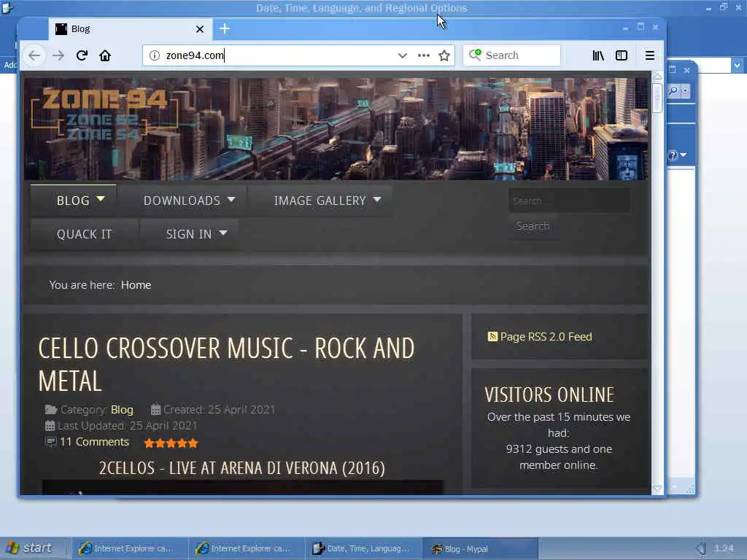Click the Visitors Online heading

pyautogui.click(x=549, y=394)
